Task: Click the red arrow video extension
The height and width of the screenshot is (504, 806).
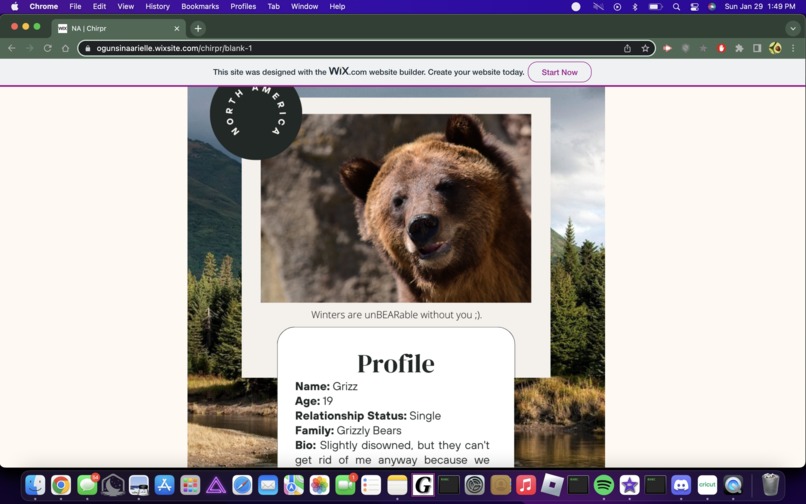Action: [x=667, y=48]
